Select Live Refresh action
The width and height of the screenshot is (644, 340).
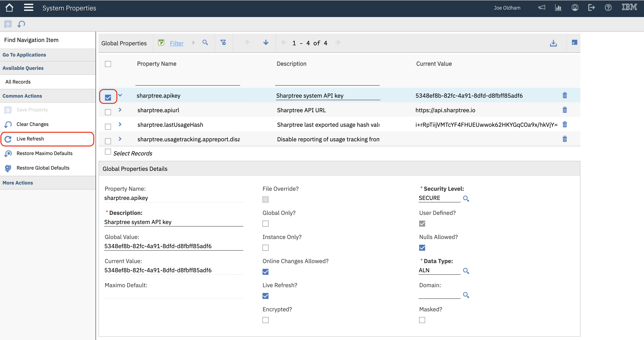pyautogui.click(x=30, y=139)
